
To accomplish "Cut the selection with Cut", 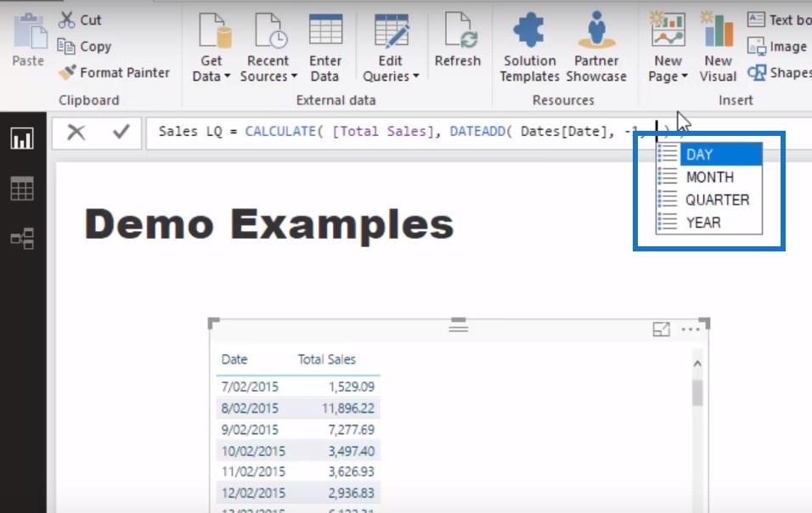I will [80, 20].
